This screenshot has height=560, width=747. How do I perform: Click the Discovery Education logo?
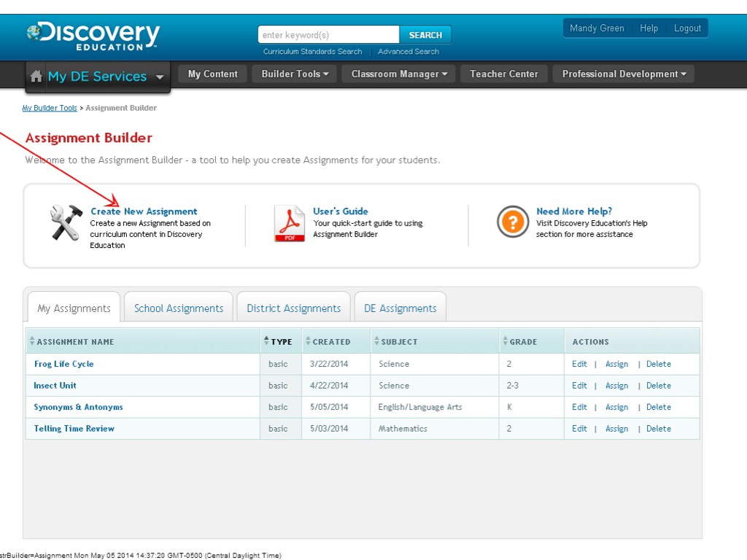93,35
